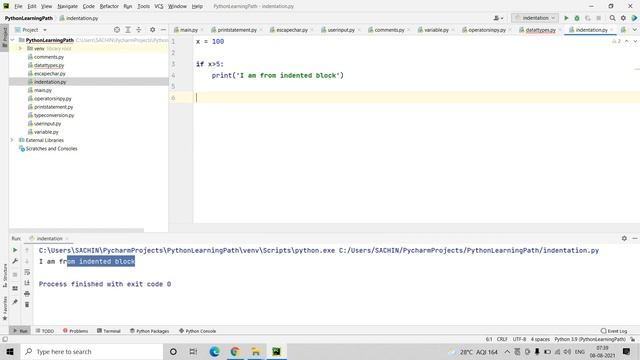Start the Debug bug icon

click(x=577, y=18)
